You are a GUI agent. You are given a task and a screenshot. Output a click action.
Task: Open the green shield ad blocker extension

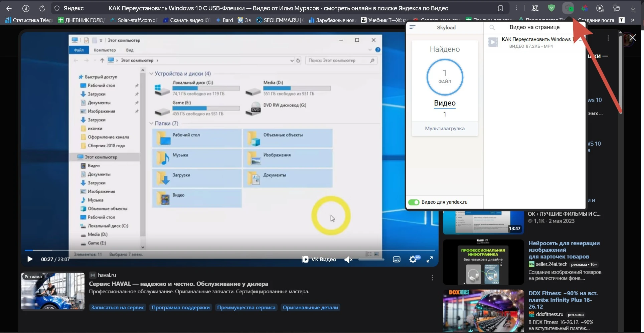coord(551,8)
